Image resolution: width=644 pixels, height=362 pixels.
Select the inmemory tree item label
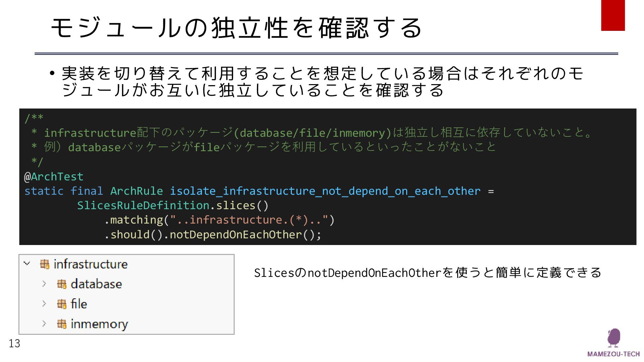tap(99, 324)
